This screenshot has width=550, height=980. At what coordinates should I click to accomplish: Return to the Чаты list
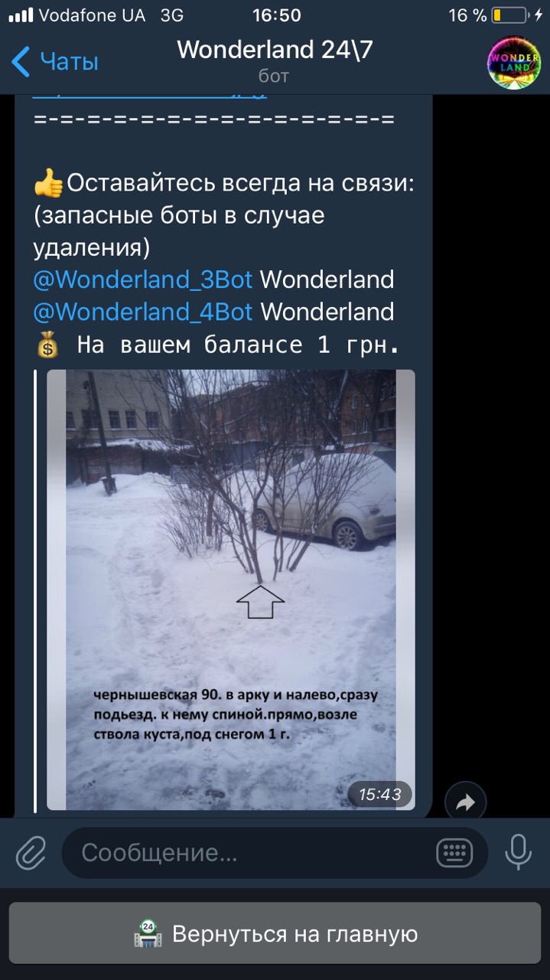click(x=55, y=61)
